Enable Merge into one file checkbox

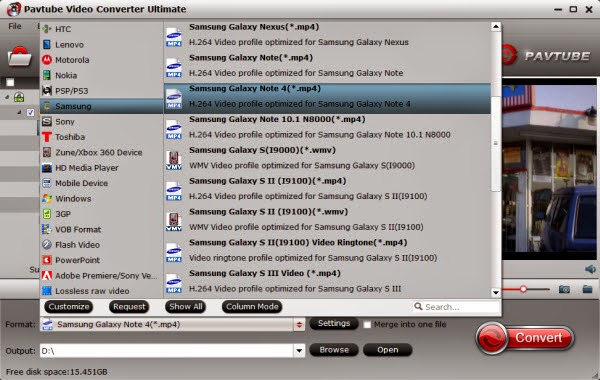[x=367, y=325]
